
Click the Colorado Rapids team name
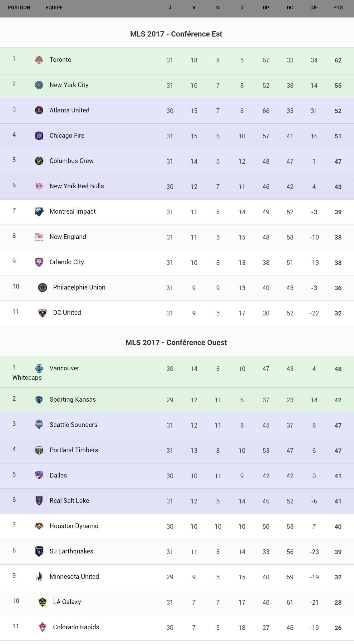tap(76, 627)
